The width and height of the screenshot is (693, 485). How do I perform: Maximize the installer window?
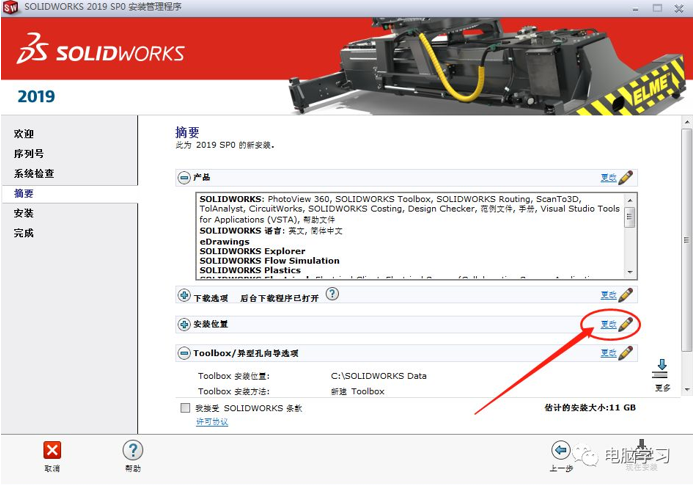[657, 8]
